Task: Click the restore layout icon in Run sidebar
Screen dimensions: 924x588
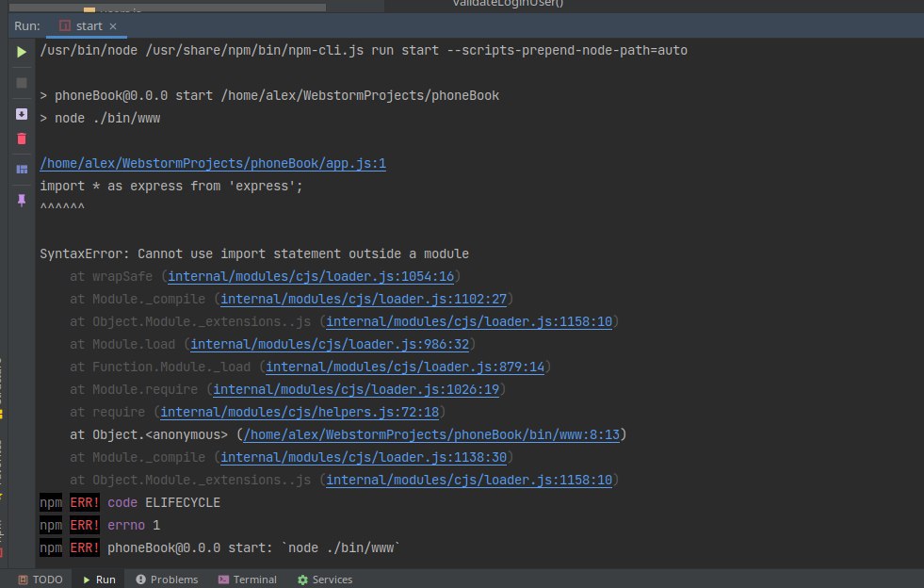Action: (22, 170)
